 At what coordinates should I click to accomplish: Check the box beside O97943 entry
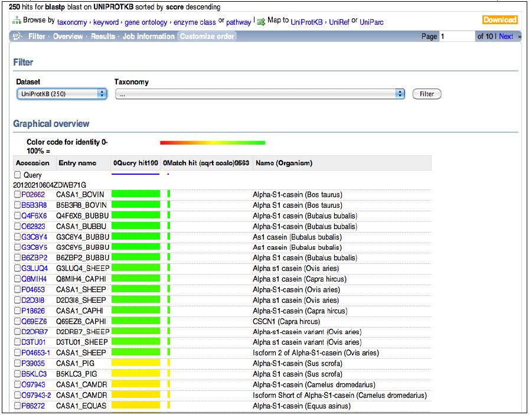pyautogui.click(x=17, y=385)
